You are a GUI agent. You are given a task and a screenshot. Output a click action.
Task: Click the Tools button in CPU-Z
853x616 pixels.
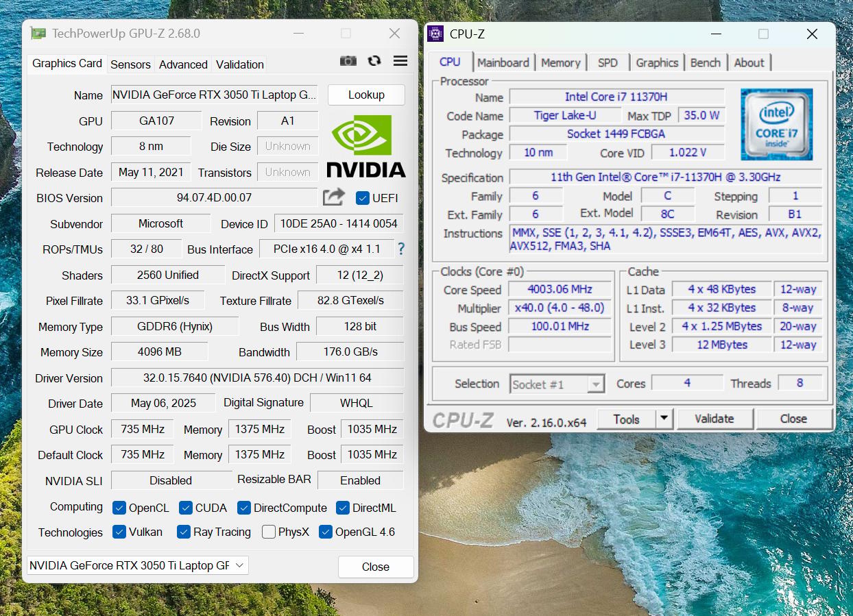click(626, 419)
